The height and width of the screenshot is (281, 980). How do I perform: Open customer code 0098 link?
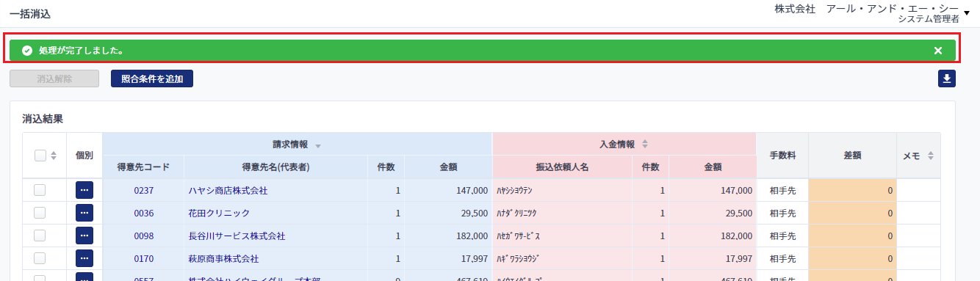point(143,236)
